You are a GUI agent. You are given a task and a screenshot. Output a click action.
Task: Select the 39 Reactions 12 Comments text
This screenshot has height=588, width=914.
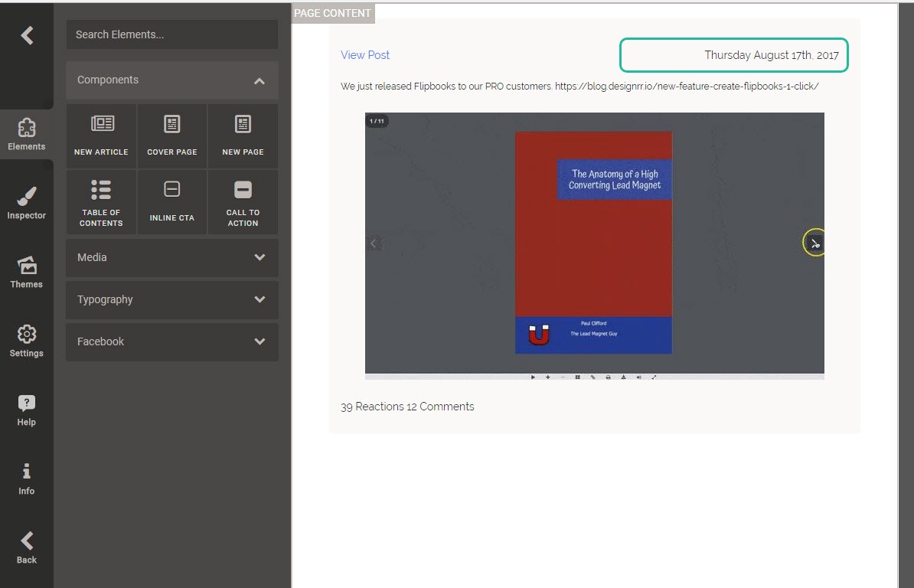coord(407,407)
